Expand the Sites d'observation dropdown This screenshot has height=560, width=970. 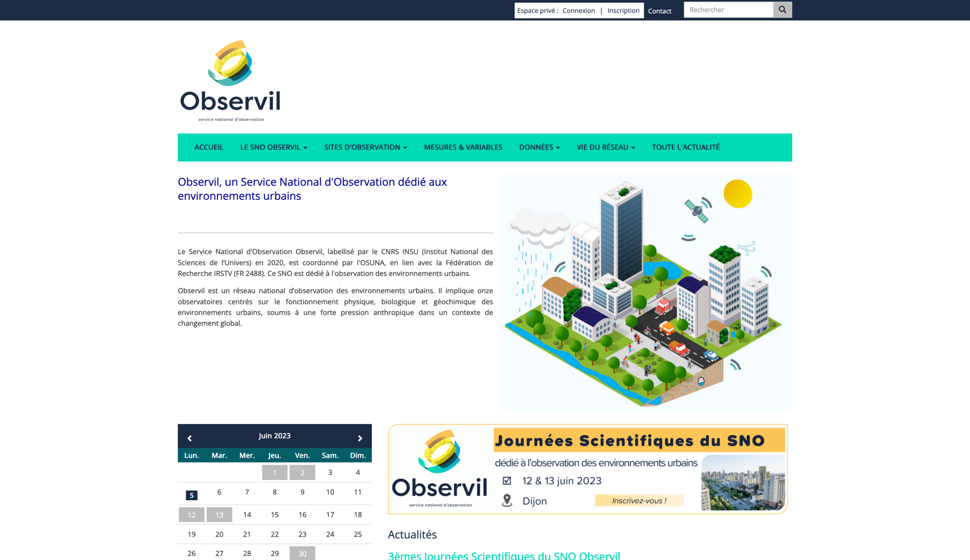pyautogui.click(x=365, y=147)
